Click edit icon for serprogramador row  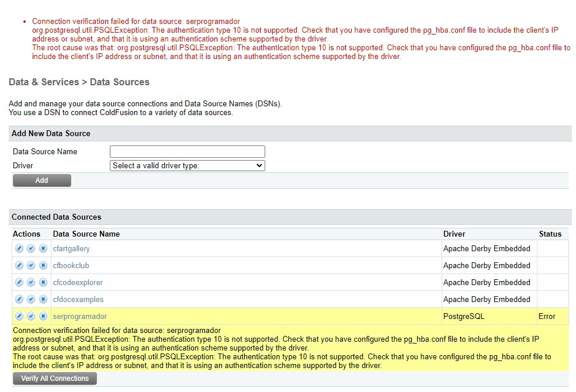[19, 317]
